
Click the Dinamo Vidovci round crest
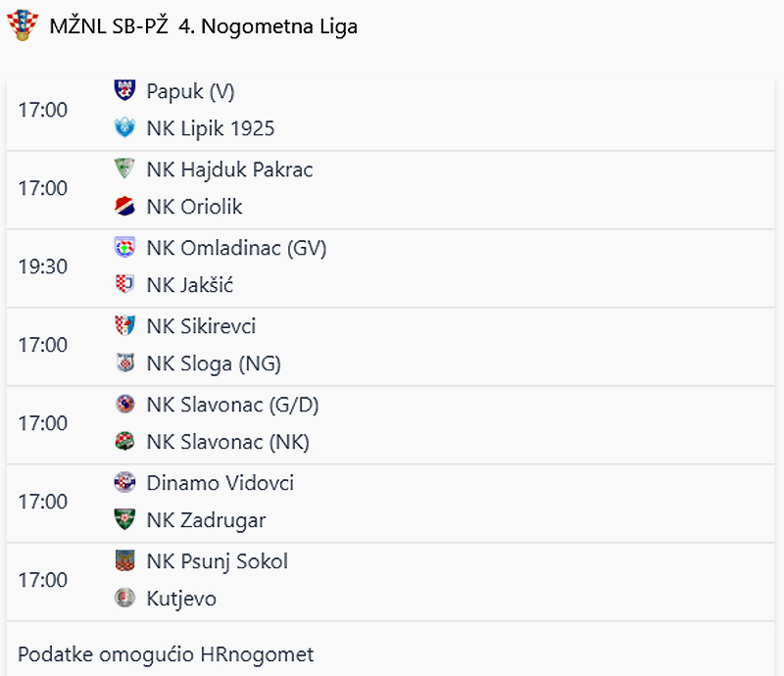tap(124, 482)
